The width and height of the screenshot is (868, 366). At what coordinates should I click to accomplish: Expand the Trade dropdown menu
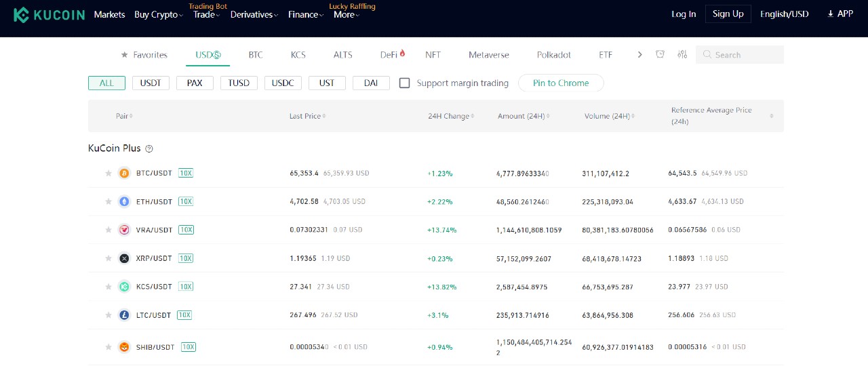coord(207,14)
